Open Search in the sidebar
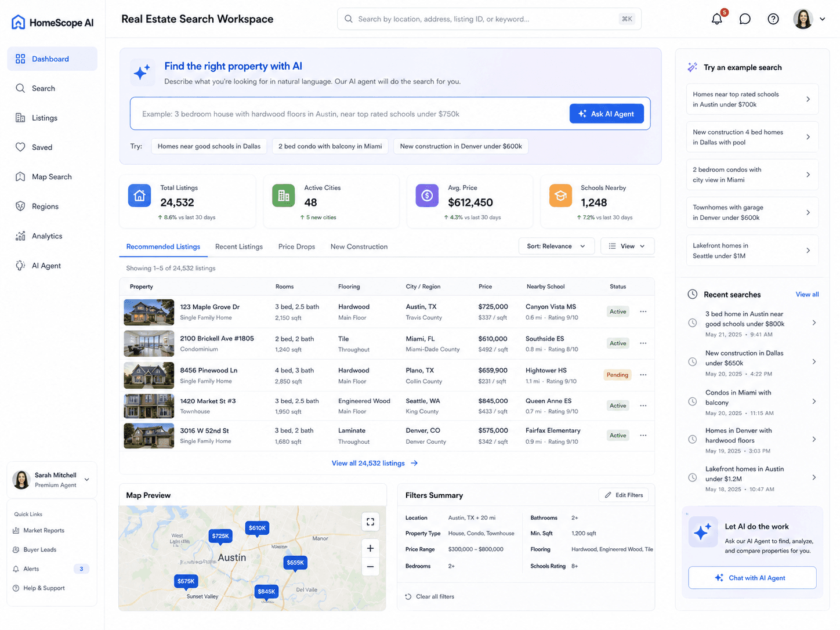840x630 pixels. click(52, 88)
